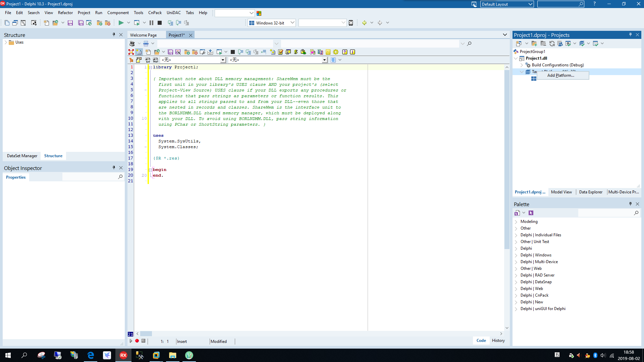Pin the Structure panel

tap(114, 35)
